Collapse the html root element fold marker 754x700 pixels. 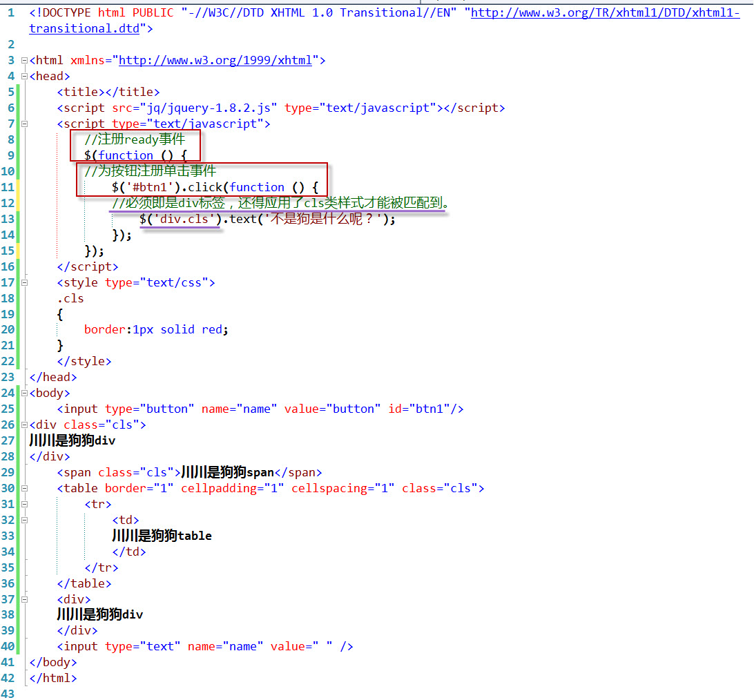coord(24,60)
